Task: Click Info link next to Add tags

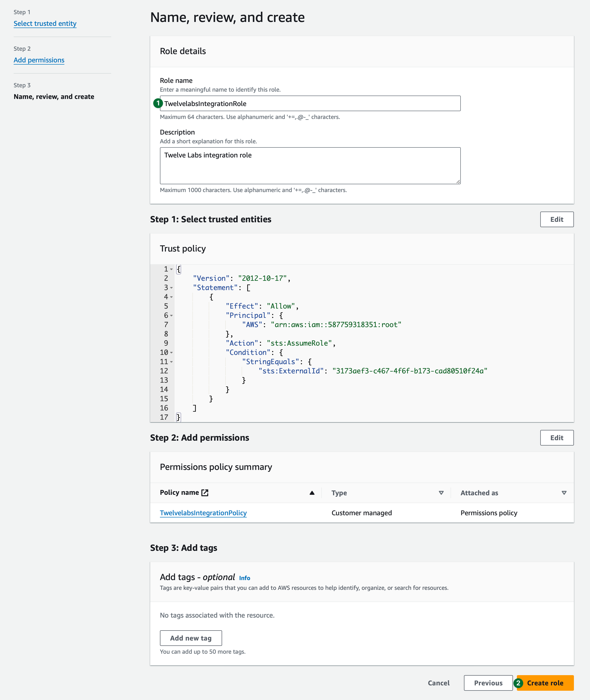Action: [245, 578]
